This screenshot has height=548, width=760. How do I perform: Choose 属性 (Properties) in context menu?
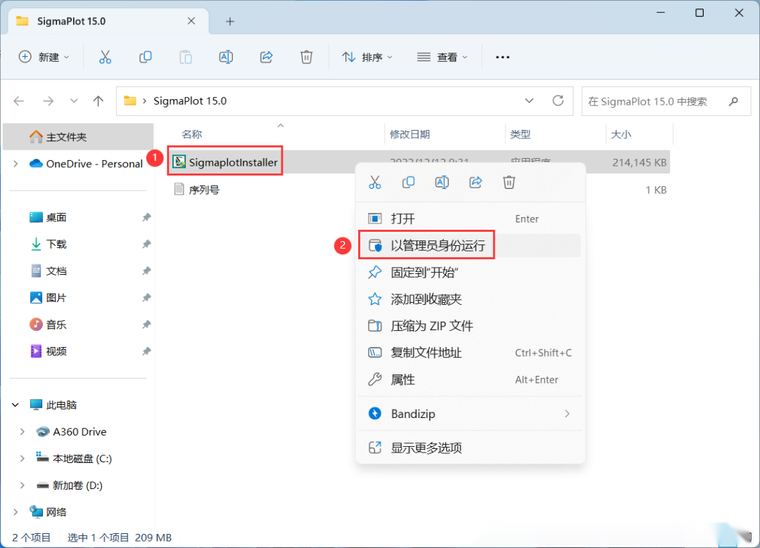(470, 379)
